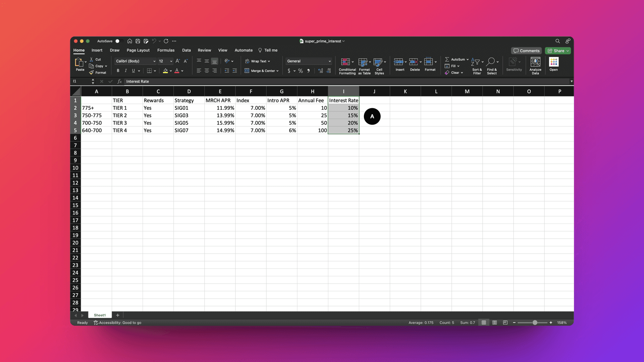Expand Clear dropdown arrow
The height and width of the screenshot is (362, 644).
click(462, 73)
